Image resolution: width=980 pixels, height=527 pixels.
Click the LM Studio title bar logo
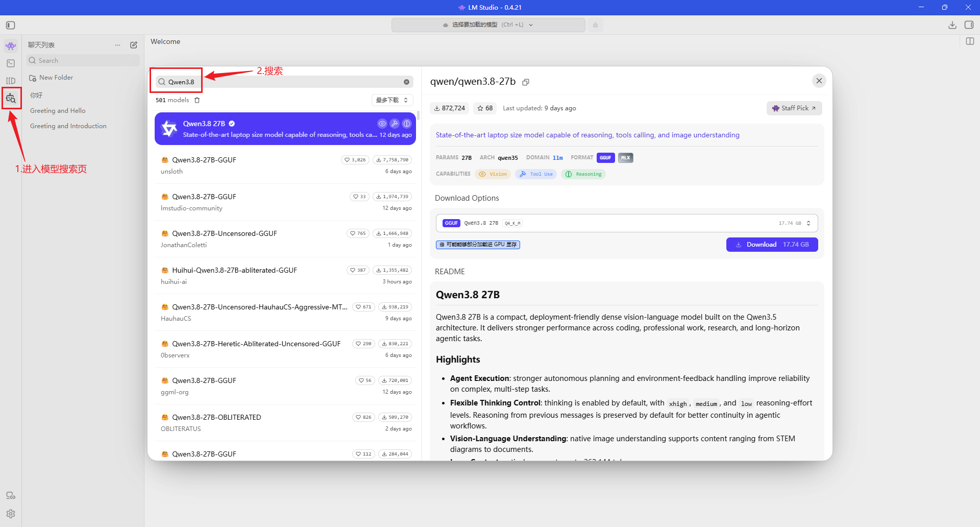(x=461, y=8)
